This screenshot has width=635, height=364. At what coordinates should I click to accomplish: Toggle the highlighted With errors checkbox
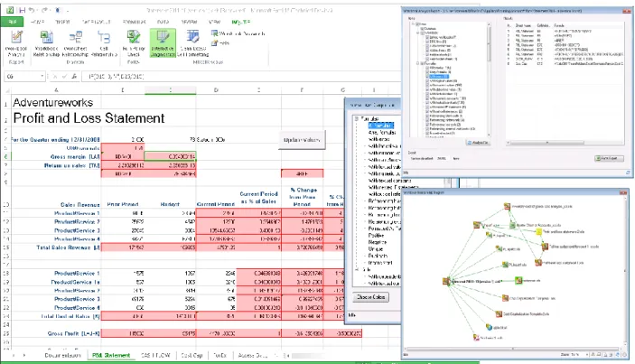point(427,77)
